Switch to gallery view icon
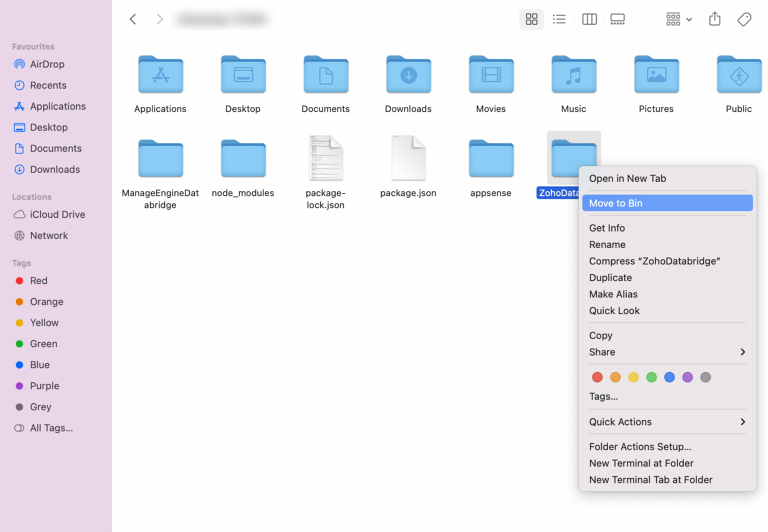The height and width of the screenshot is (532, 768). pos(617,19)
